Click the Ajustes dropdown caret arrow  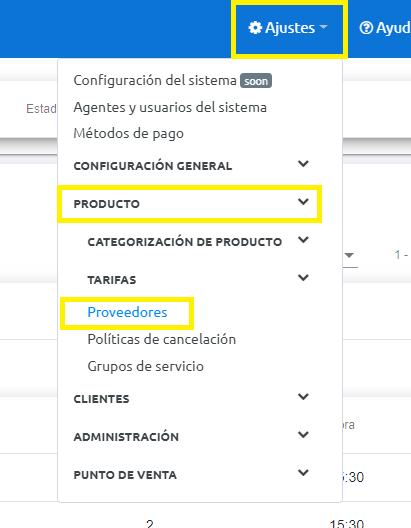323,27
